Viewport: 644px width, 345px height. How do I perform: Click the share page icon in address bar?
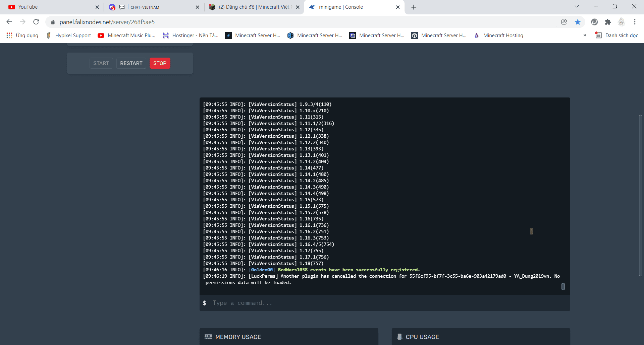(564, 22)
